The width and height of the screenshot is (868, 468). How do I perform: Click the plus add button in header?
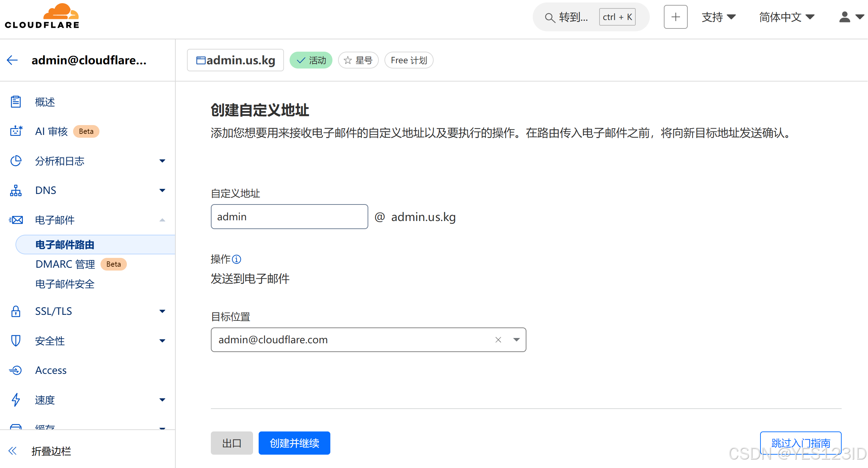pos(675,17)
